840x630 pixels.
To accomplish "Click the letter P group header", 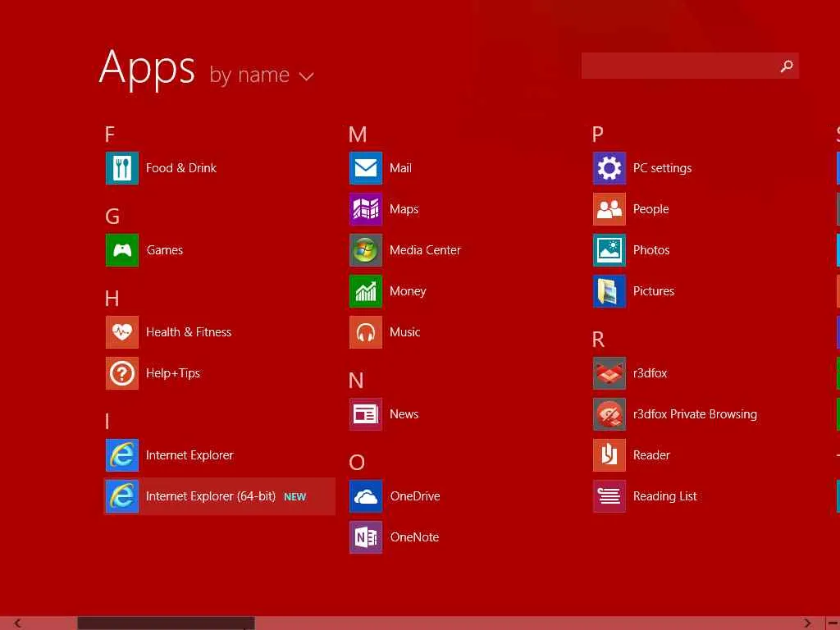I will point(598,134).
